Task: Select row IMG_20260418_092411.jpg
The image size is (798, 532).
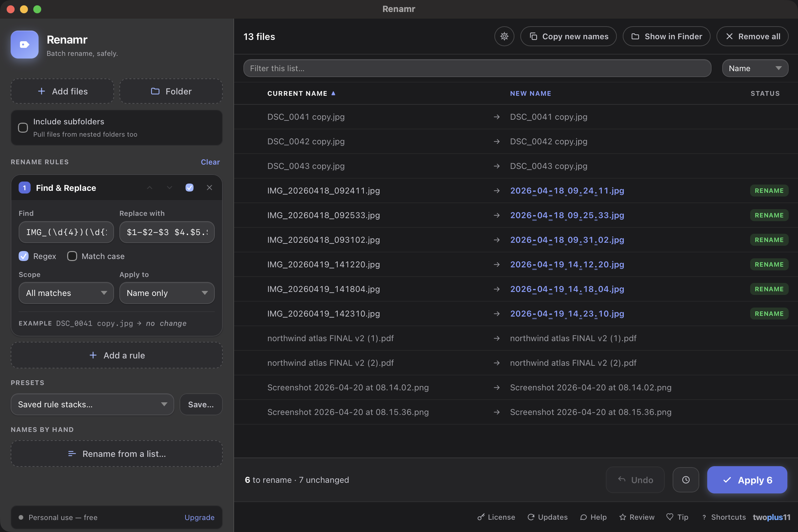Action: [x=516, y=190]
